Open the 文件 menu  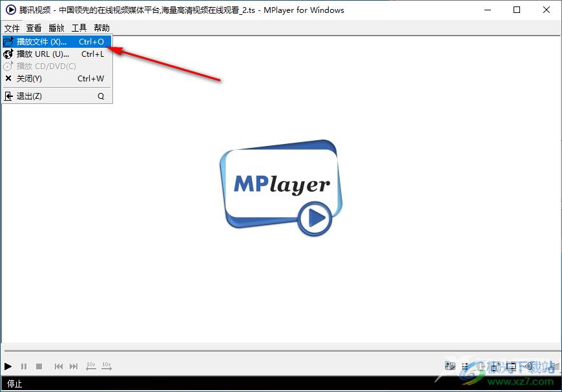coord(12,28)
